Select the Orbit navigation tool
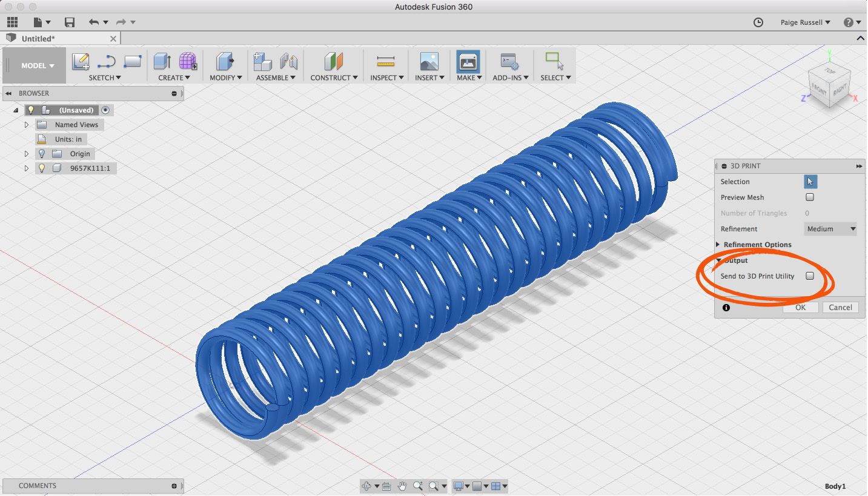This screenshot has width=868, height=496. click(x=366, y=486)
